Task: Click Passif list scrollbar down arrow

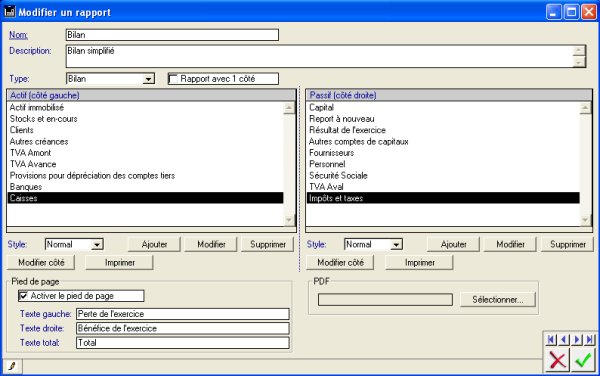Action: coord(585,220)
